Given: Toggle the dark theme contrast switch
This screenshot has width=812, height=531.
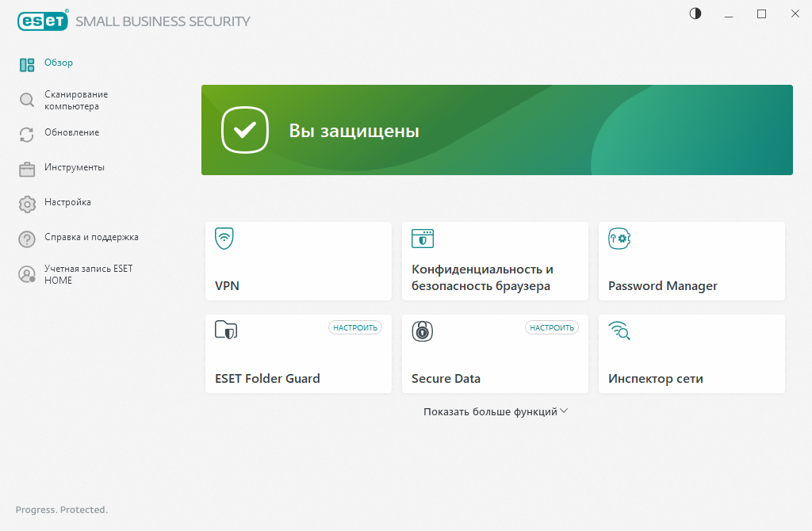Looking at the screenshot, I should point(695,13).
